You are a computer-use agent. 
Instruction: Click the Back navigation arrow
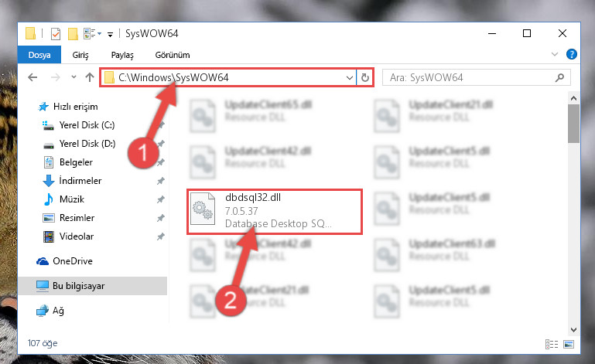coord(32,78)
